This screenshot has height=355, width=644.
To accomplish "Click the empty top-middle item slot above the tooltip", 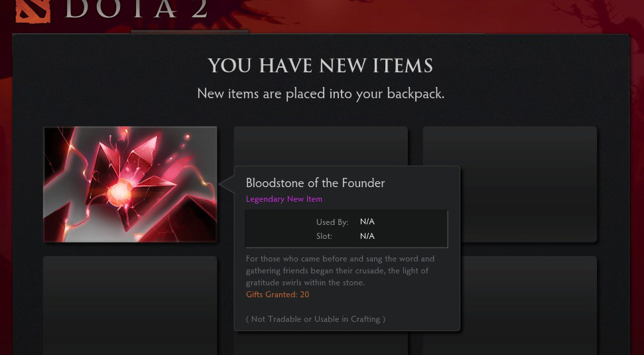I will pyautogui.click(x=320, y=145).
